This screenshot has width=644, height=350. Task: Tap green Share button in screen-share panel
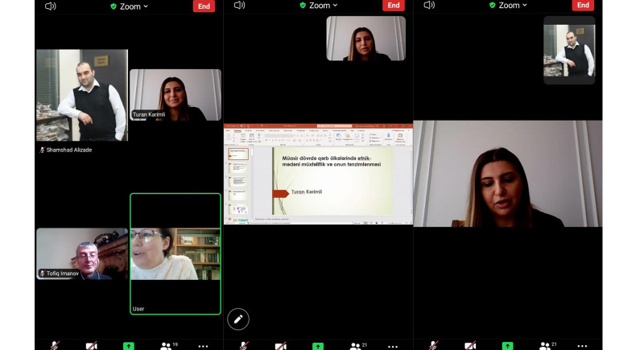(x=318, y=346)
